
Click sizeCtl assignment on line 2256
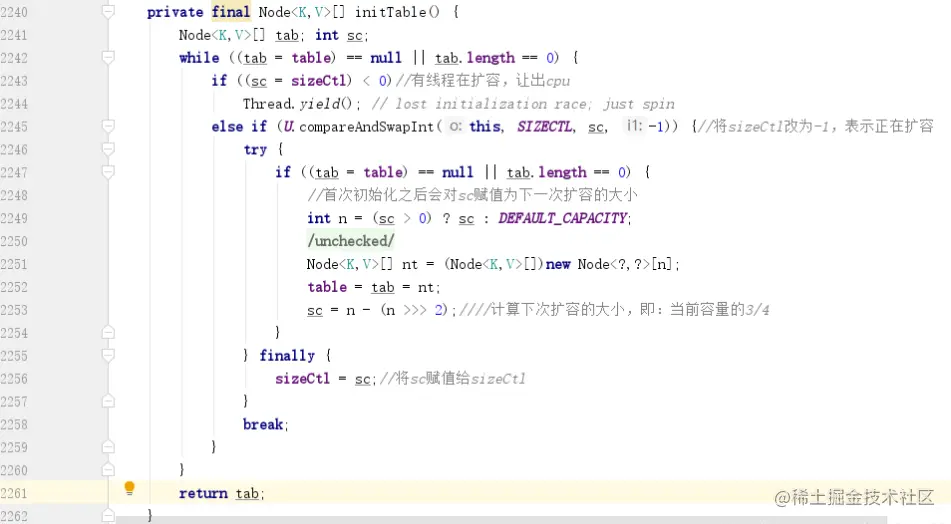click(x=302, y=378)
